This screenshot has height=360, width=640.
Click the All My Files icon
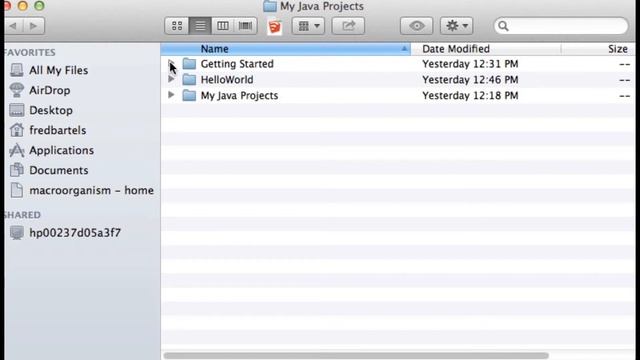(x=17, y=70)
